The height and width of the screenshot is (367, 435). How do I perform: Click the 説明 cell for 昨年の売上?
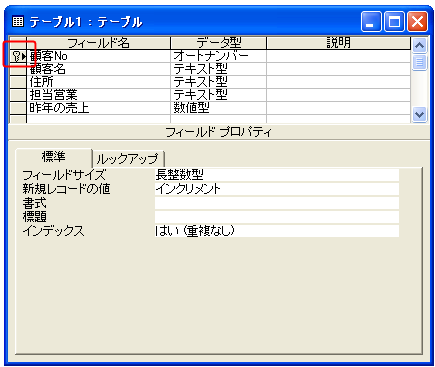pos(339,108)
